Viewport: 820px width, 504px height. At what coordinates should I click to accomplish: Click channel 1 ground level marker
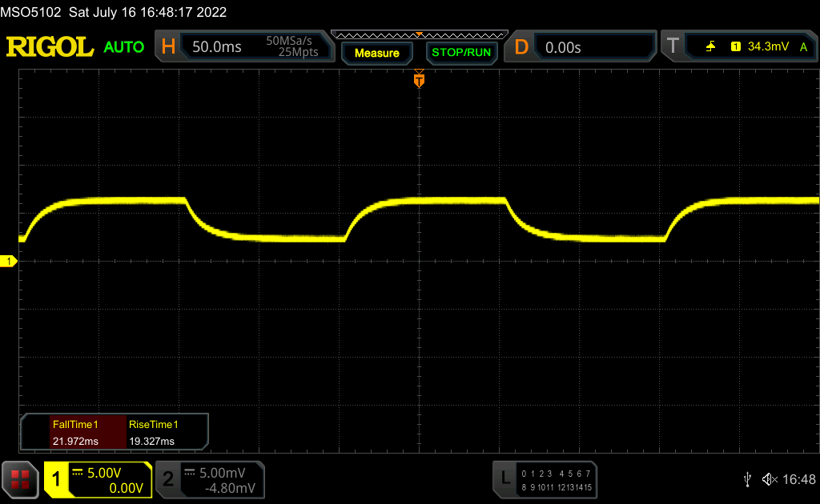(10, 262)
